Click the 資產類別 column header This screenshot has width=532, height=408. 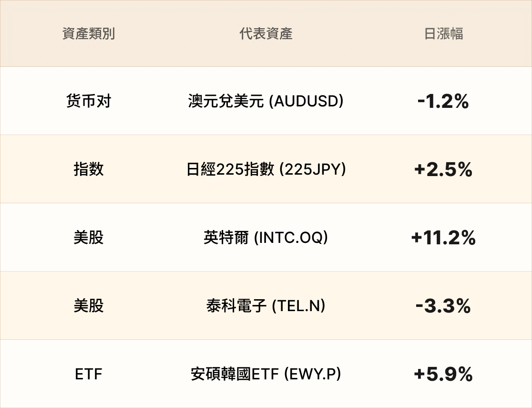pyautogui.click(x=89, y=33)
